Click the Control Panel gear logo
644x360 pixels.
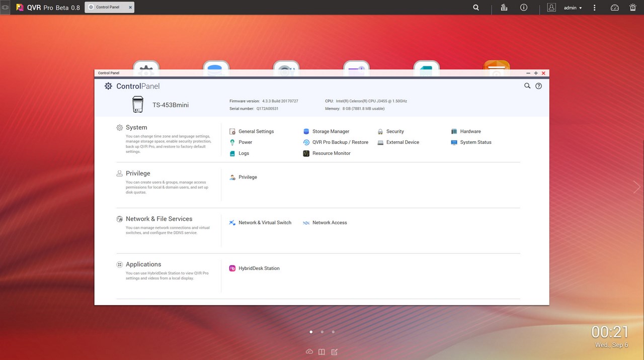point(108,86)
